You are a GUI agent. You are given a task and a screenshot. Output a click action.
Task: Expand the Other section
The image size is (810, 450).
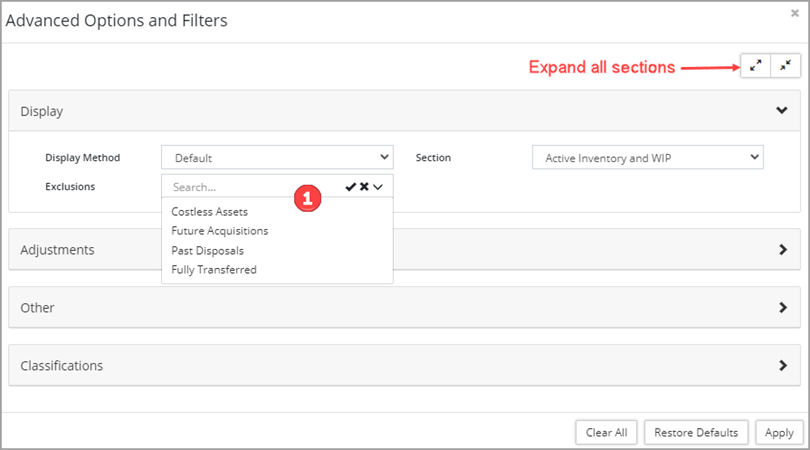(x=782, y=308)
